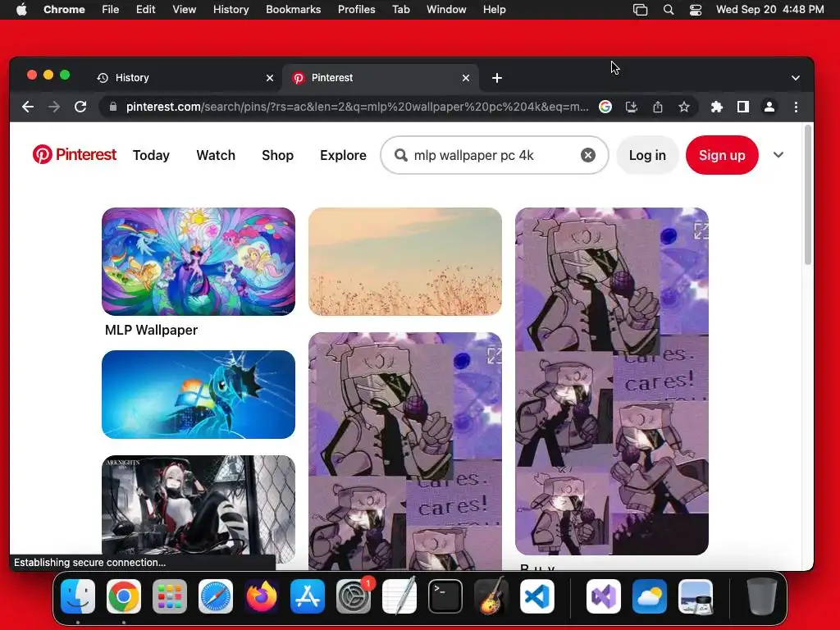Click the Chrome address bar URL

coord(358,107)
